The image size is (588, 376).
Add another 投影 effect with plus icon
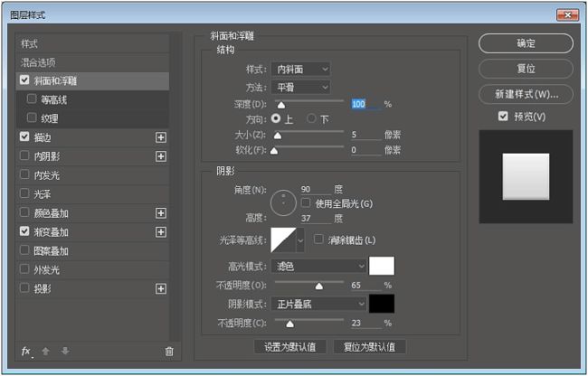click(161, 288)
